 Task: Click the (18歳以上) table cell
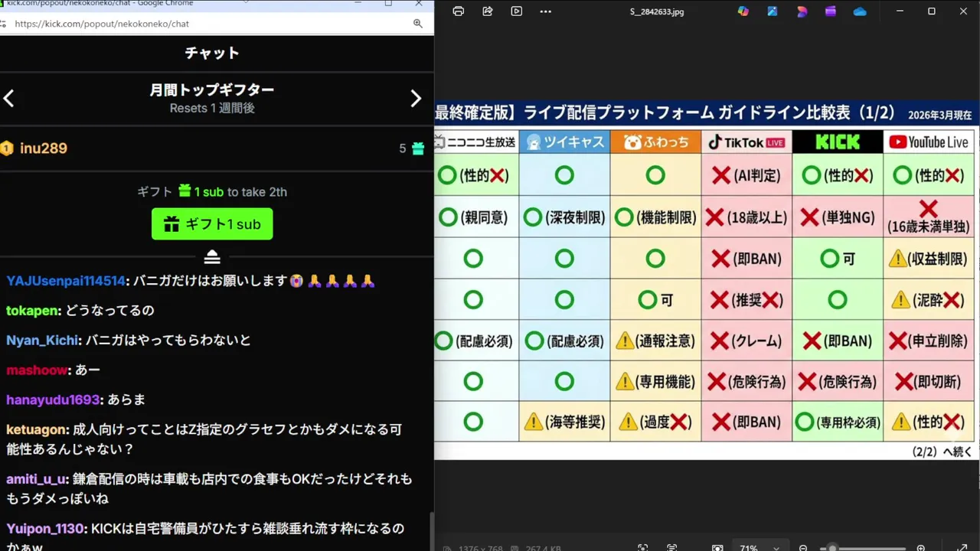746,217
